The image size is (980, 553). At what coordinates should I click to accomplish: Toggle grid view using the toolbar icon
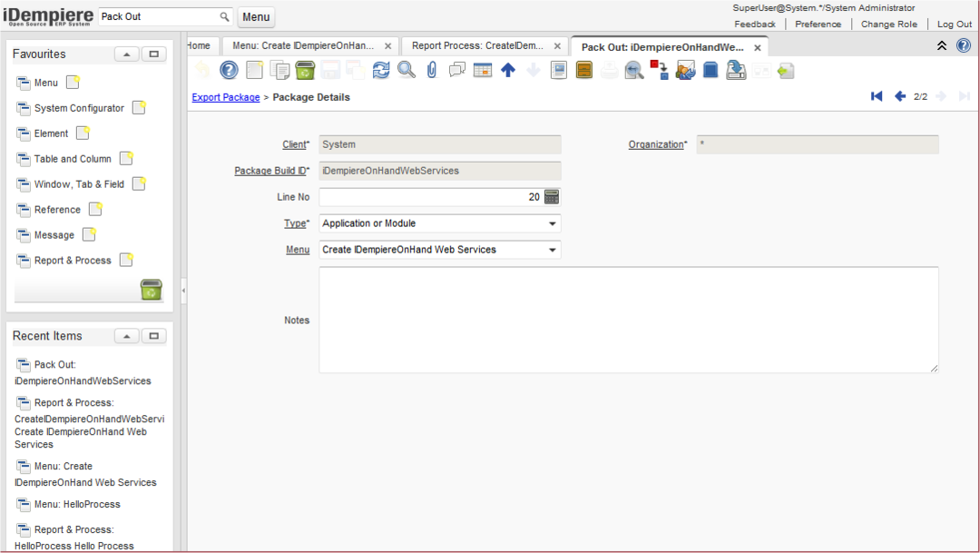[x=483, y=70]
